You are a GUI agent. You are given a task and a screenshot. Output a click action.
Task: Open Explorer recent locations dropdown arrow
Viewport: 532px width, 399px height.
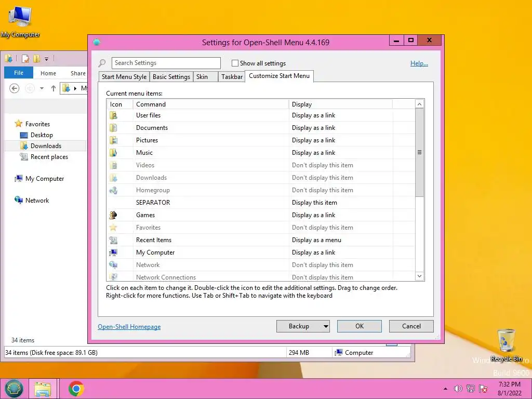(42, 88)
